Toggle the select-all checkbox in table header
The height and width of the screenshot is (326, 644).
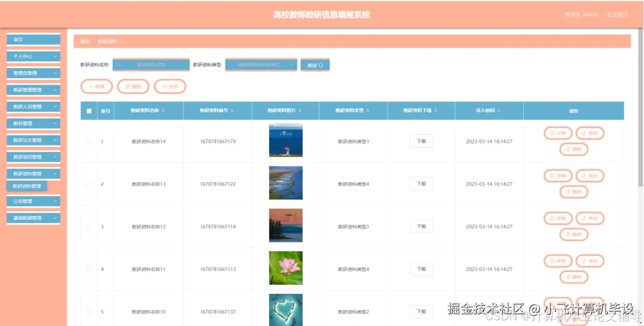coord(88,110)
